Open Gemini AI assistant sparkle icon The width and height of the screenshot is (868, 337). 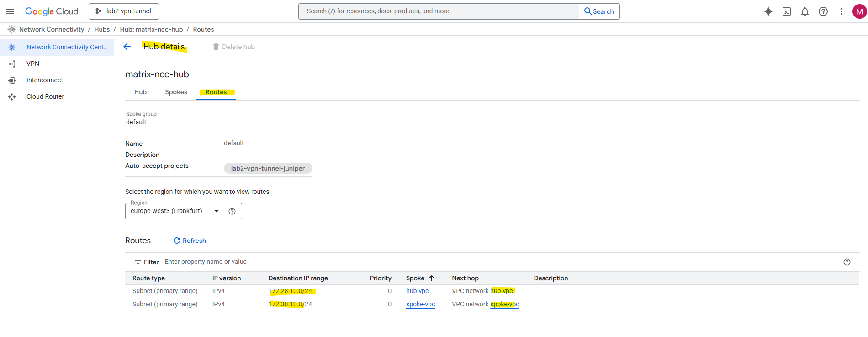tap(768, 11)
